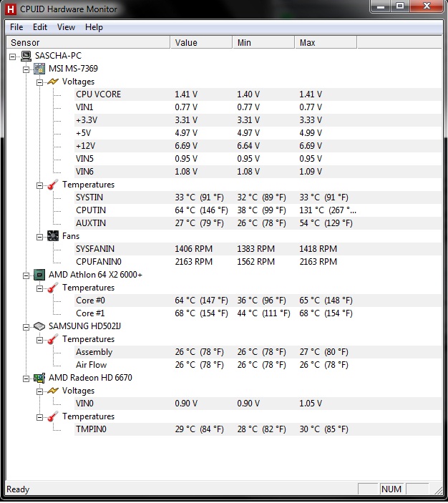Click the Value column header
448x503 pixels.
pos(201,42)
